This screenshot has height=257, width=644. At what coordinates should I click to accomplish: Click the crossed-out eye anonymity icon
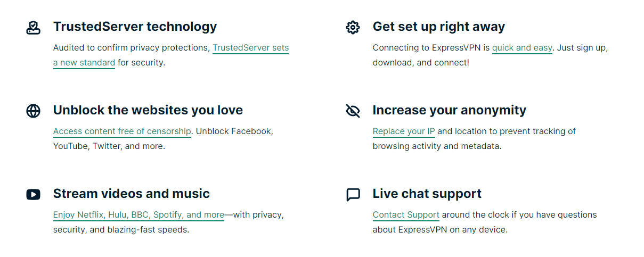(353, 111)
